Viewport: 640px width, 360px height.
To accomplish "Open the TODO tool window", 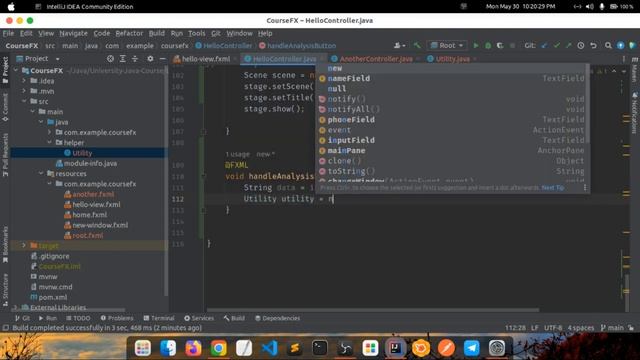I will [x=78, y=318].
